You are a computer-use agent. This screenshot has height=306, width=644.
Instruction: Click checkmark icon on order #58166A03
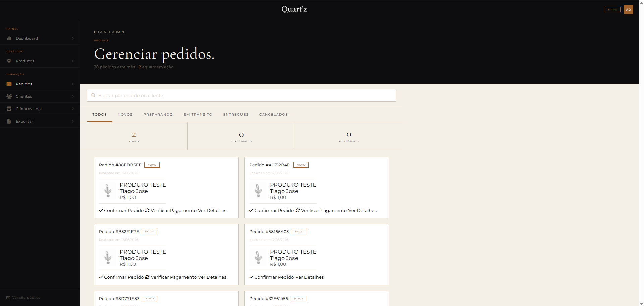[x=251, y=277]
